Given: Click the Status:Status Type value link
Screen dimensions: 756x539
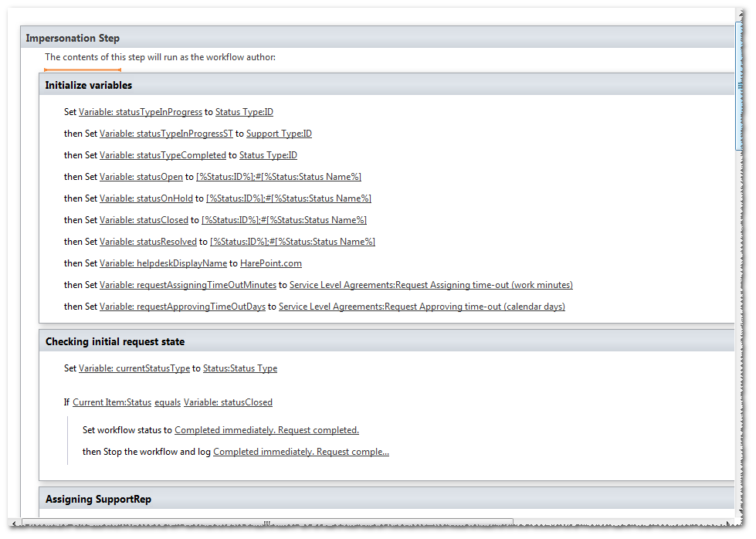Looking at the screenshot, I should [239, 368].
